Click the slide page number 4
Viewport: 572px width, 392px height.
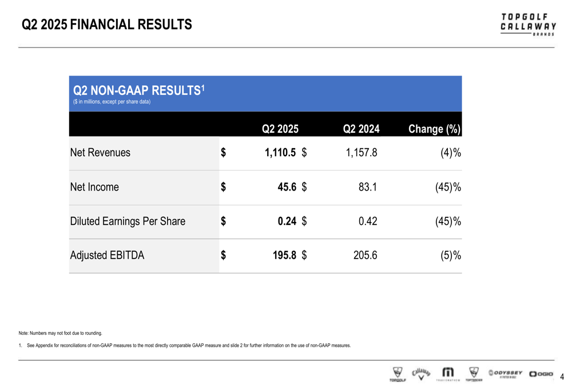(562, 377)
